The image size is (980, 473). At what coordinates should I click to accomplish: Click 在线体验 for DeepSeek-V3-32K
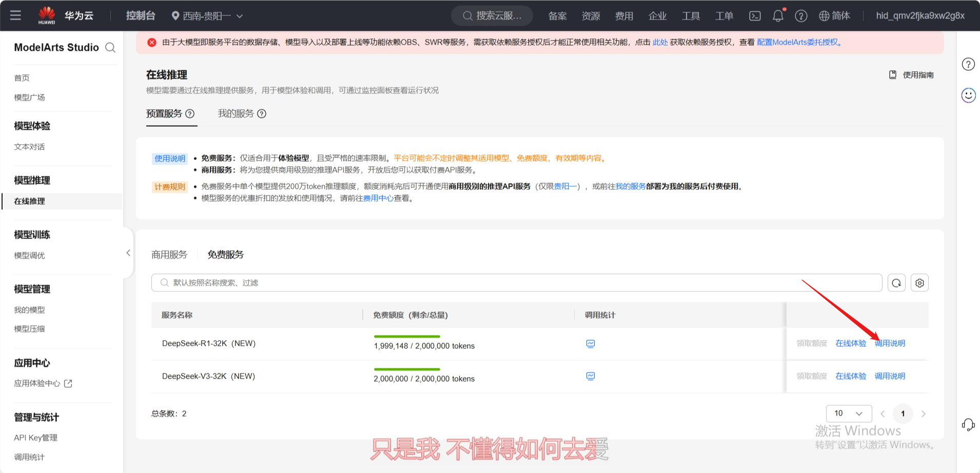coord(851,376)
